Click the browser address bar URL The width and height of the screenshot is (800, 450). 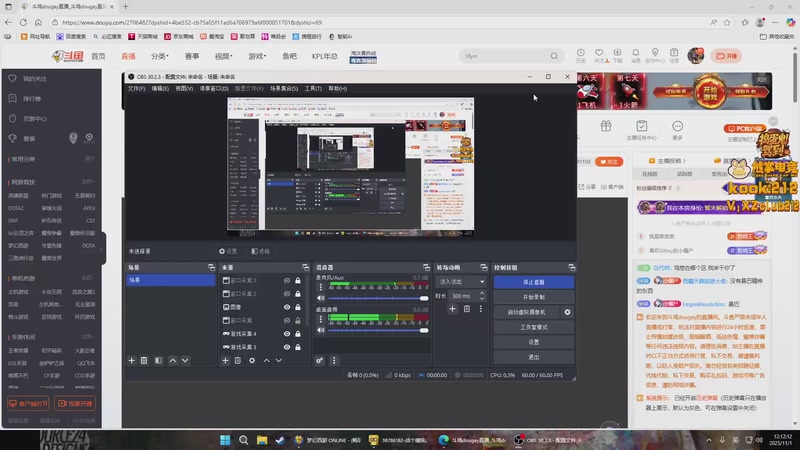coord(192,22)
